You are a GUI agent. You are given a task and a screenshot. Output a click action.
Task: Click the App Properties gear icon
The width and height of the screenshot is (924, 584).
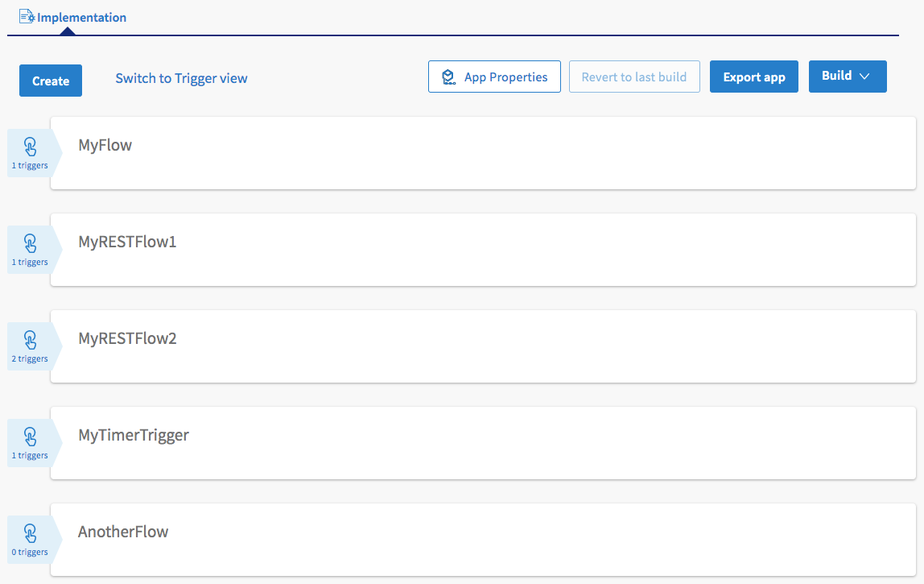click(449, 77)
